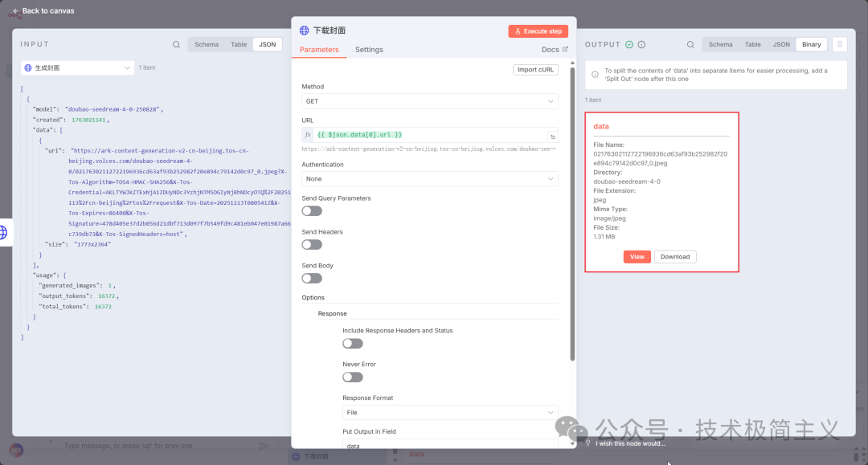Click the Put Output in Field input
The height and width of the screenshot is (465, 868).
450,445
